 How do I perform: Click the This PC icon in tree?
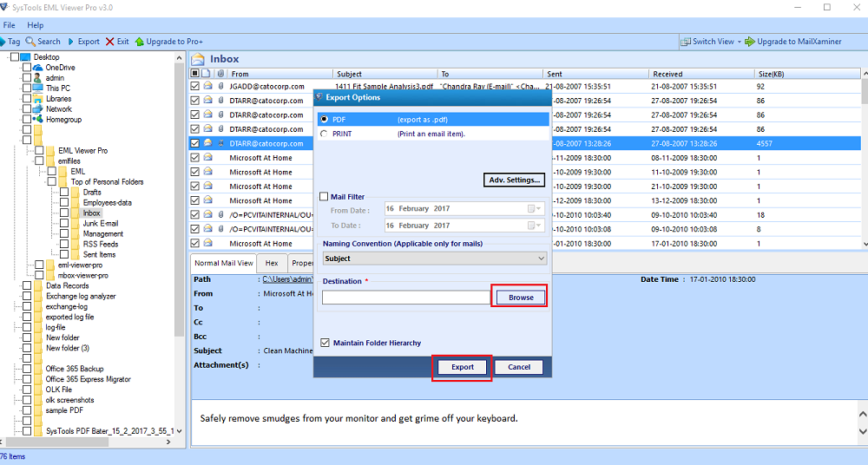[x=37, y=88]
